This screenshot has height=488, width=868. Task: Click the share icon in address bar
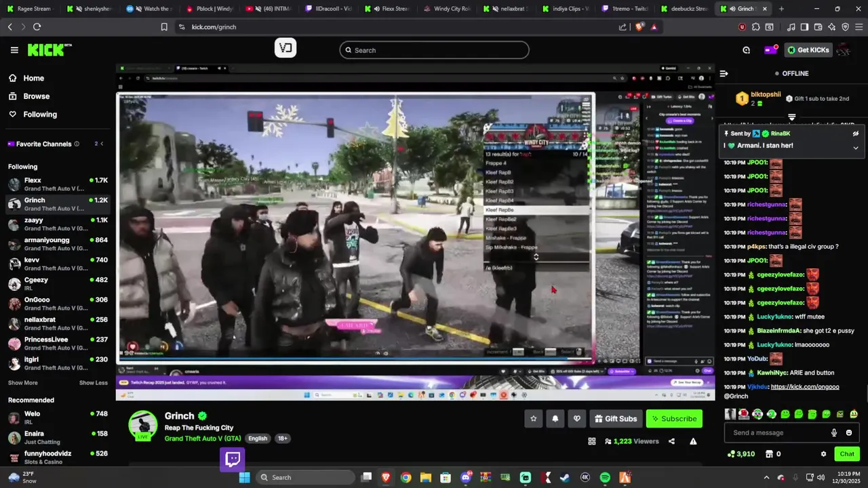pos(623,27)
